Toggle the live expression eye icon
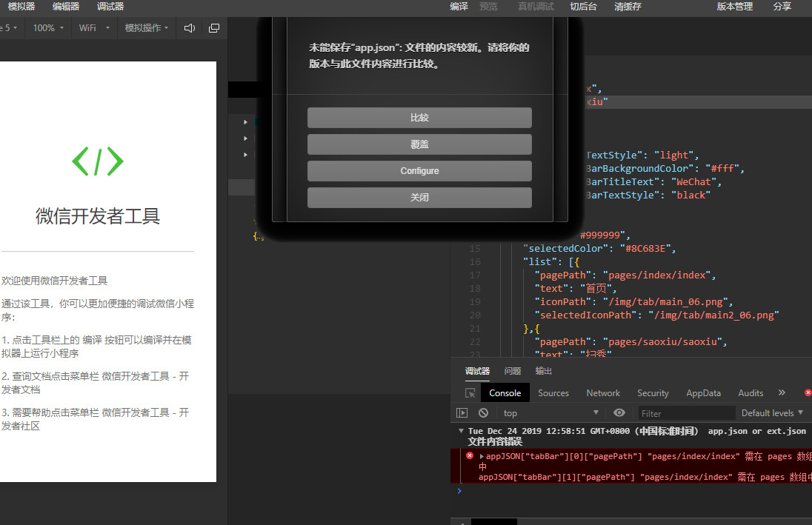Viewport: 812px width, 525px height. 619,412
